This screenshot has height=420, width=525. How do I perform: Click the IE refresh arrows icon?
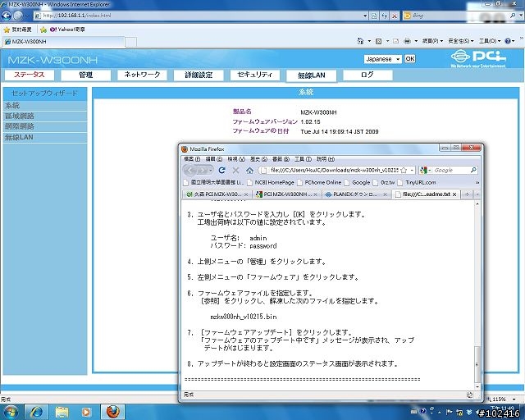(385, 16)
